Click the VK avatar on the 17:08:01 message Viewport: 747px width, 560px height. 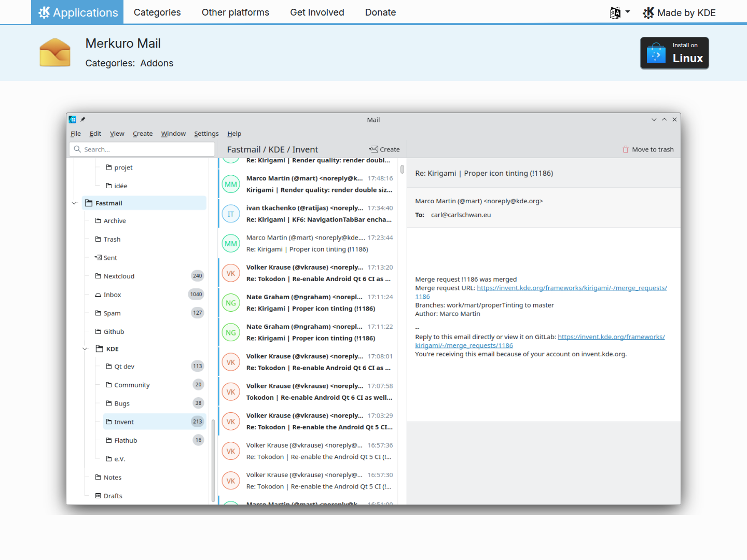coord(231,362)
